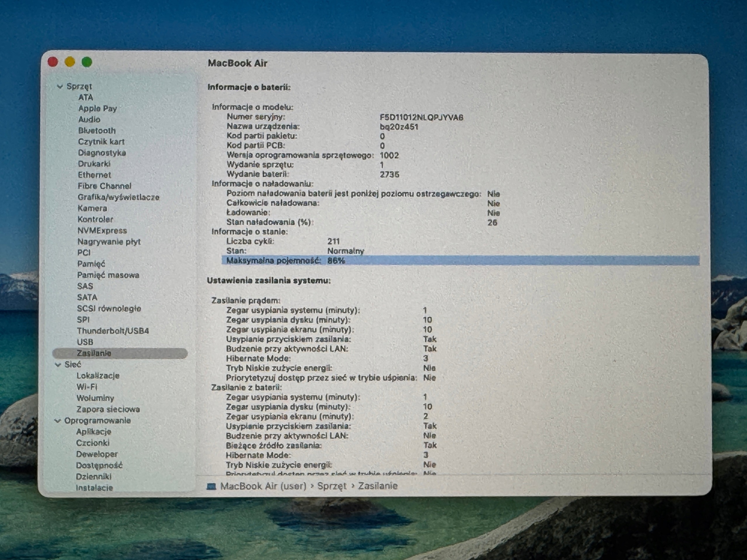Select Fibre Channel in the sidebar
This screenshot has height=560, width=747.
click(x=104, y=186)
